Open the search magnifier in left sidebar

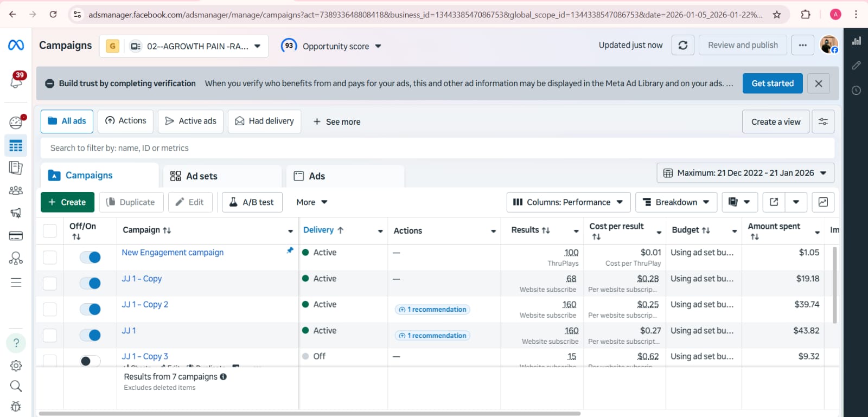[x=16, y=386]
